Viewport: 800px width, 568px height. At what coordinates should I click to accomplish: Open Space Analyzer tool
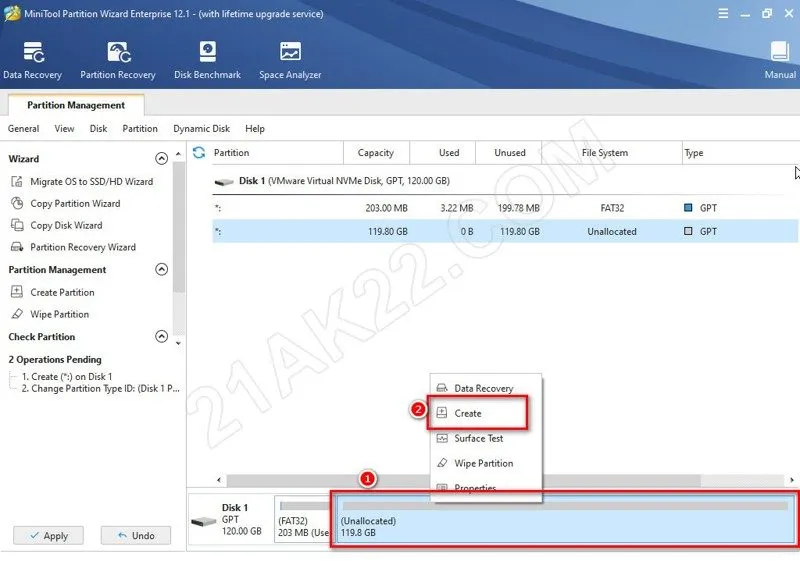click(x=290, y=60)
